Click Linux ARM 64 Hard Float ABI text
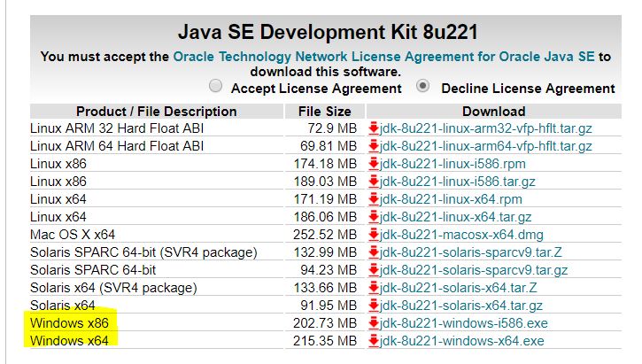 pyautogui.click(x=117, y=146)
